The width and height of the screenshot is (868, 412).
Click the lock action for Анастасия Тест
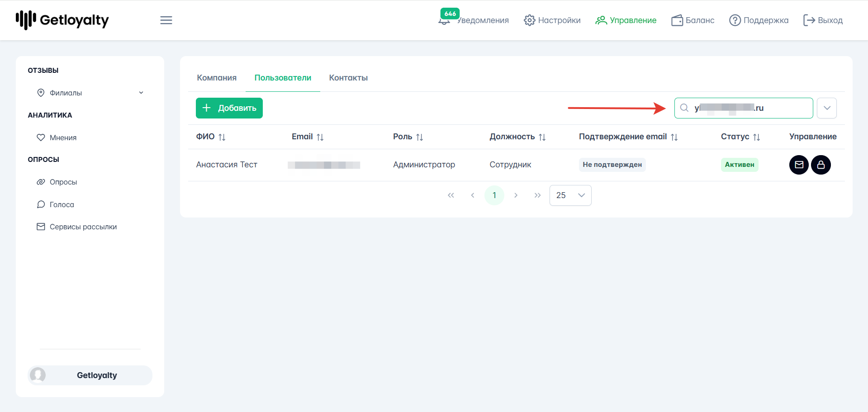821,165
